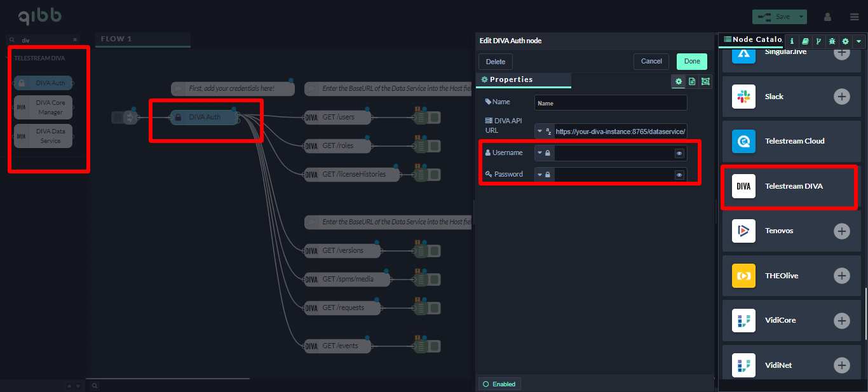Click the Name input field
Image resolution: width=868 pixels, height=392 pixels.
pyautogui.click(x=610, y=103)
